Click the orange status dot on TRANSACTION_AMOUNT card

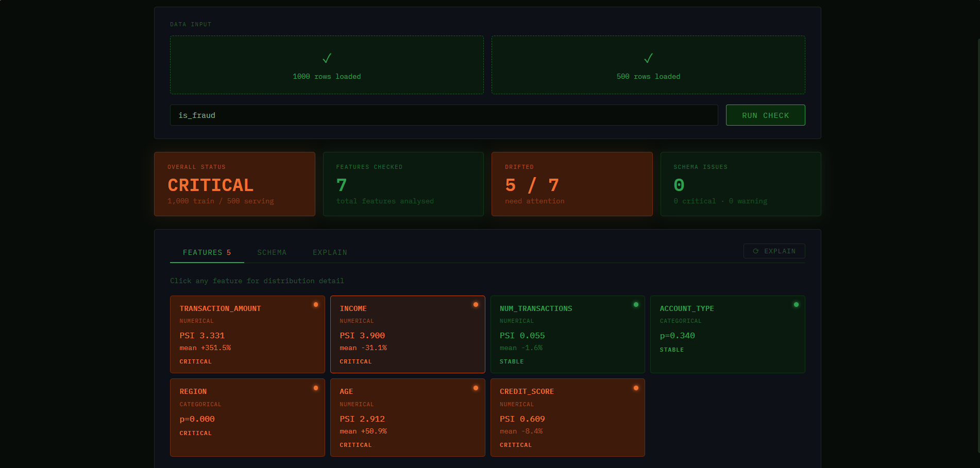(x=316, y=304)
